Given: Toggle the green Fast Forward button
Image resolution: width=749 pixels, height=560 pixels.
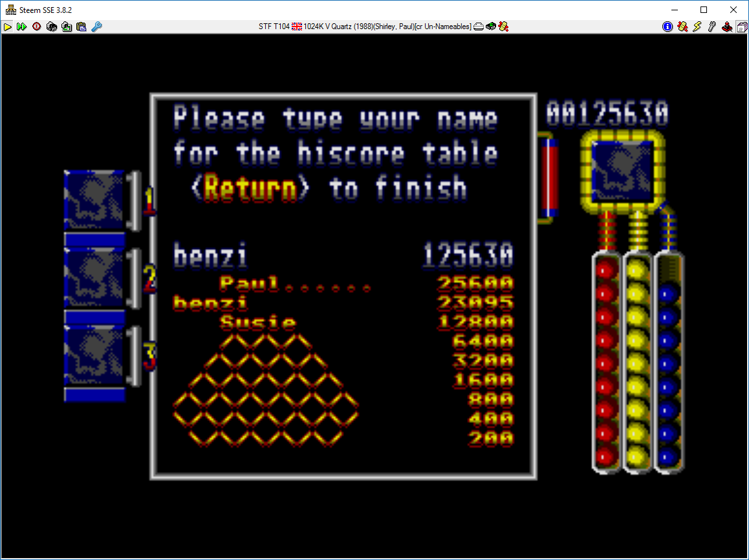Looking at the screenshot, I should pos(21,27).
